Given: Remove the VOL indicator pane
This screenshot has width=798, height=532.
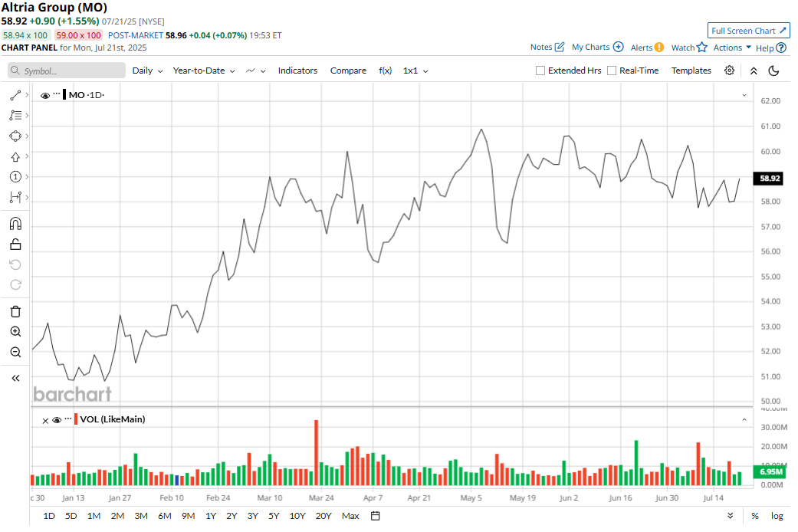Looking at the screenshot, I should coord(45,421).
